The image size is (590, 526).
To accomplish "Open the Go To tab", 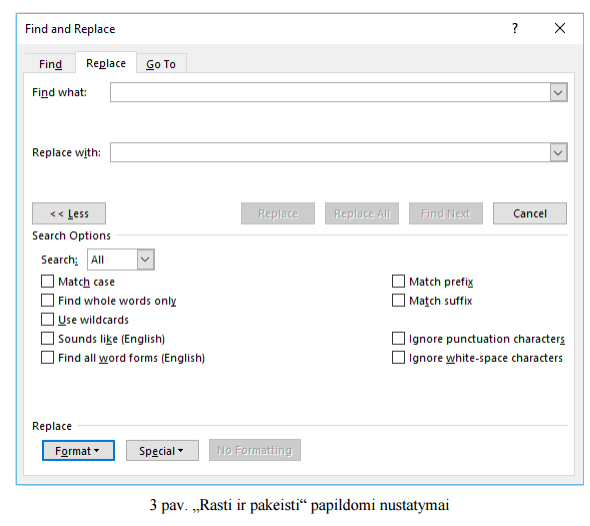I will coord(161,64).
